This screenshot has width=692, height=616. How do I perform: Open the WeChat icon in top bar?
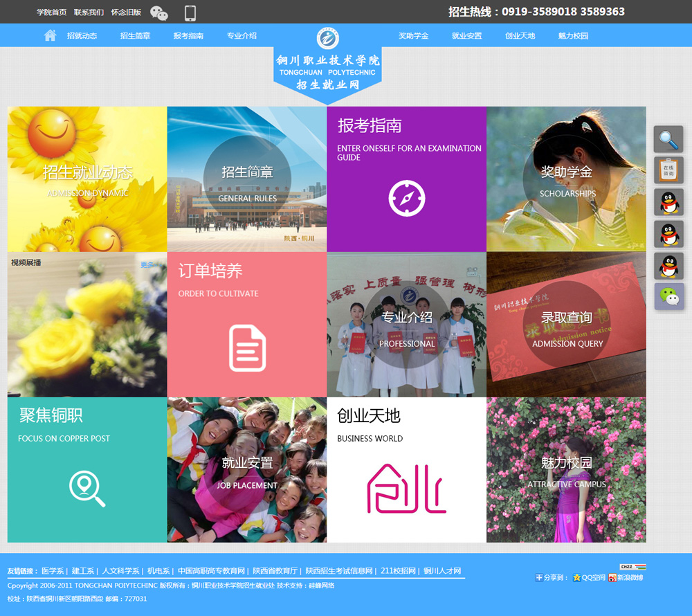click(x=159, y=12)
